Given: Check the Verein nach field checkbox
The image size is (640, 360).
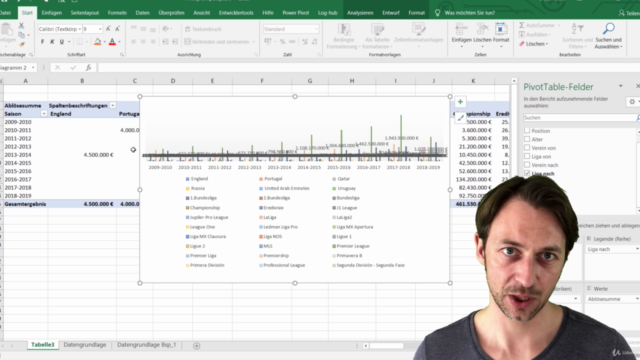Looking at the screenshot, I should click(x=527, y=165).
